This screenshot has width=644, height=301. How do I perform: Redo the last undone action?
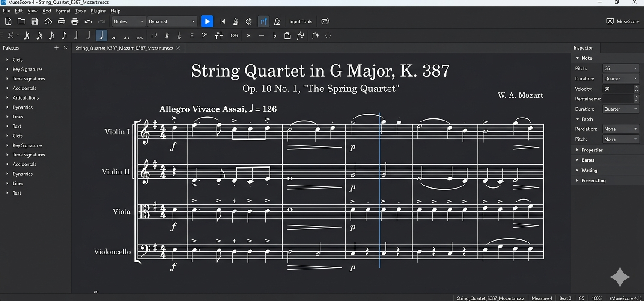(x=101, y=21)
